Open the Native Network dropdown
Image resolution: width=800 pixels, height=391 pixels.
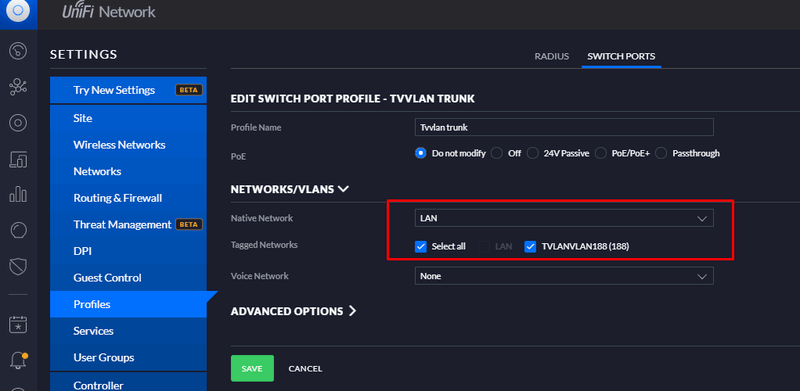tap(564, 218)
